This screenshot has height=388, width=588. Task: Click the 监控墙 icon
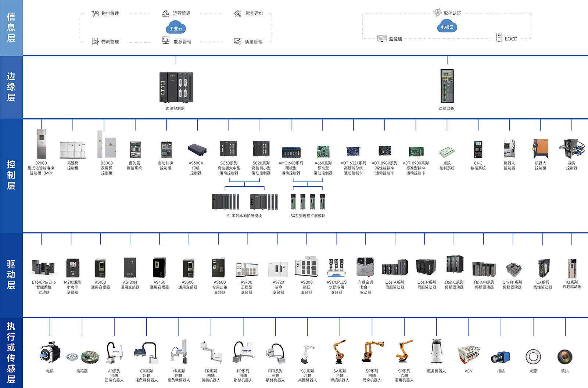click(382, 39)
